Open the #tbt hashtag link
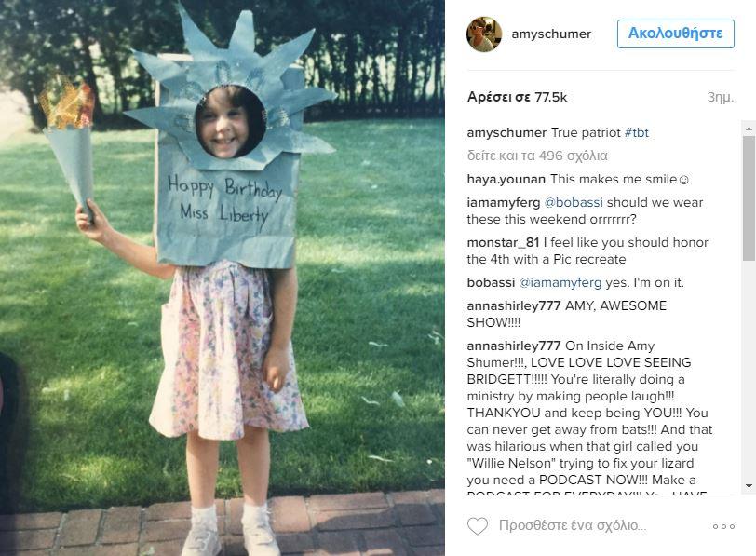 click(637, 132)
